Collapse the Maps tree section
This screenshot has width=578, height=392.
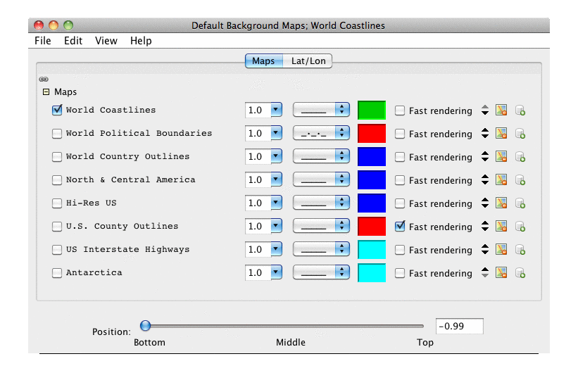pos(46,92)
